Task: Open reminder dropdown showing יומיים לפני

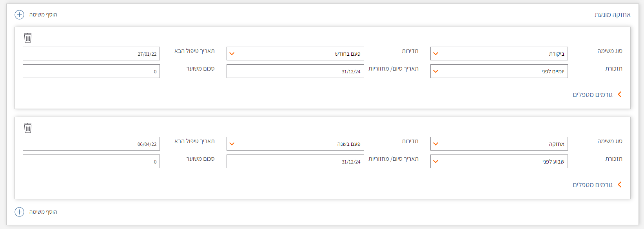Action: 499,71
